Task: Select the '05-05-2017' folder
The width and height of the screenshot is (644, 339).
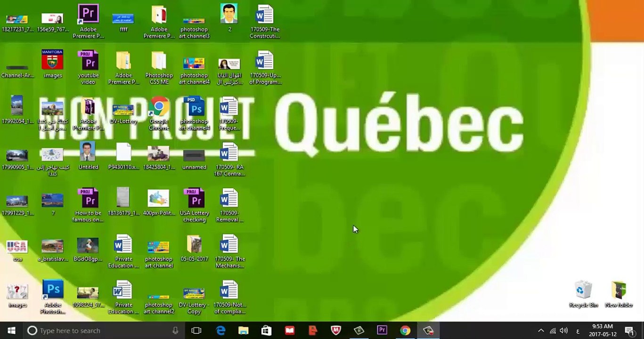Action: click(x=194, y=249)
